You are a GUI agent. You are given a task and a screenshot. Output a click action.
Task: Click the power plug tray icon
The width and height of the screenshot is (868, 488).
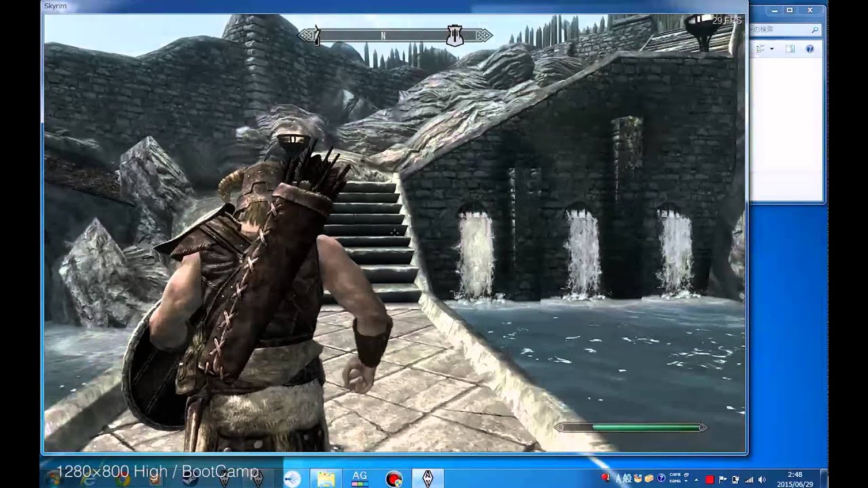click(x=736, y=479)
